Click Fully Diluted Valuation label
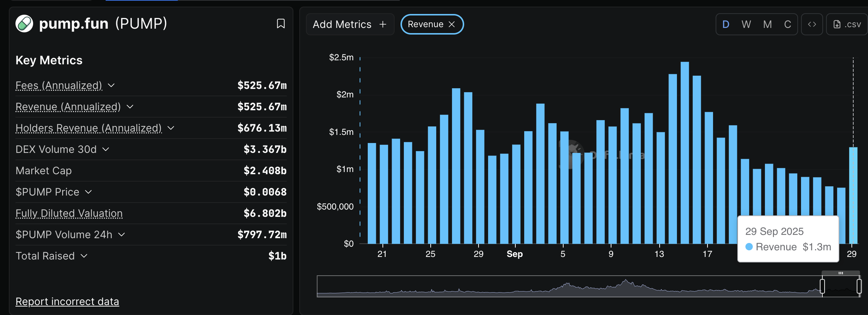 click(69, 214)
